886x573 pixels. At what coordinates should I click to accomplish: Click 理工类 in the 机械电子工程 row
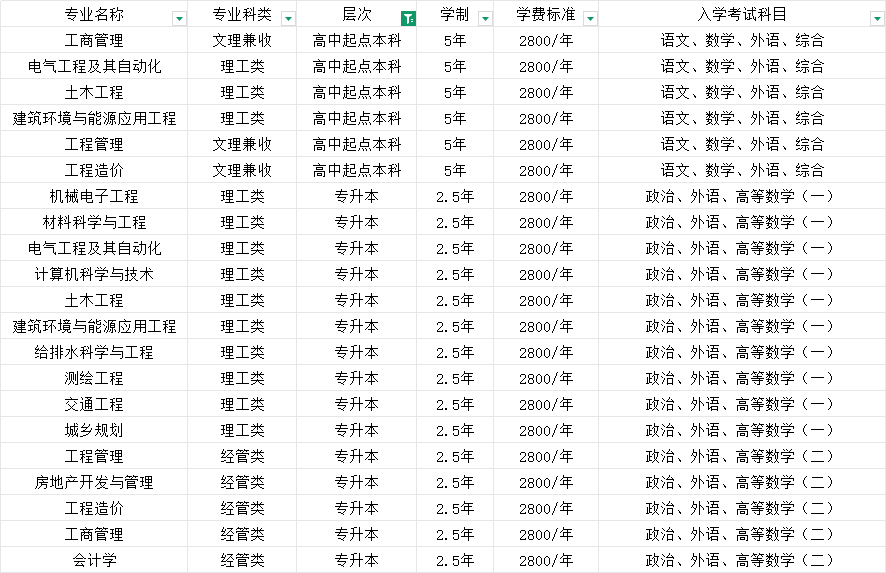pos(242,196)
